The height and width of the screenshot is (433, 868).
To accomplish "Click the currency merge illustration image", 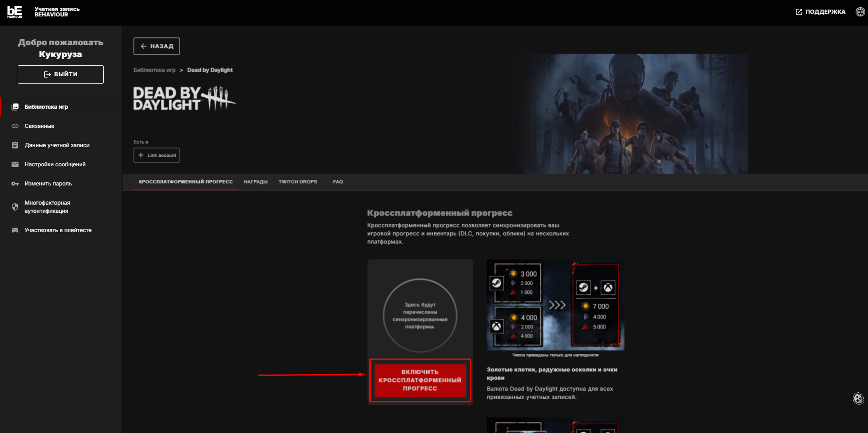I will point(555,305).
